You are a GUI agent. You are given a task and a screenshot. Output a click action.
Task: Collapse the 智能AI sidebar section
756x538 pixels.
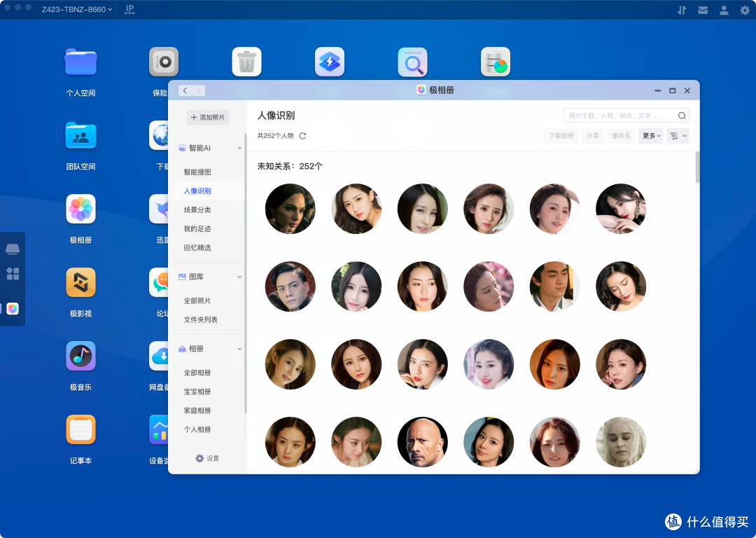[x=239, y=148]
